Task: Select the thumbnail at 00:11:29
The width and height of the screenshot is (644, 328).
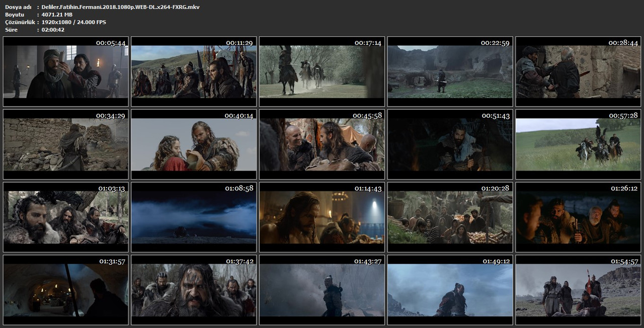Action: pyautogui.click(x=194, y=71)
